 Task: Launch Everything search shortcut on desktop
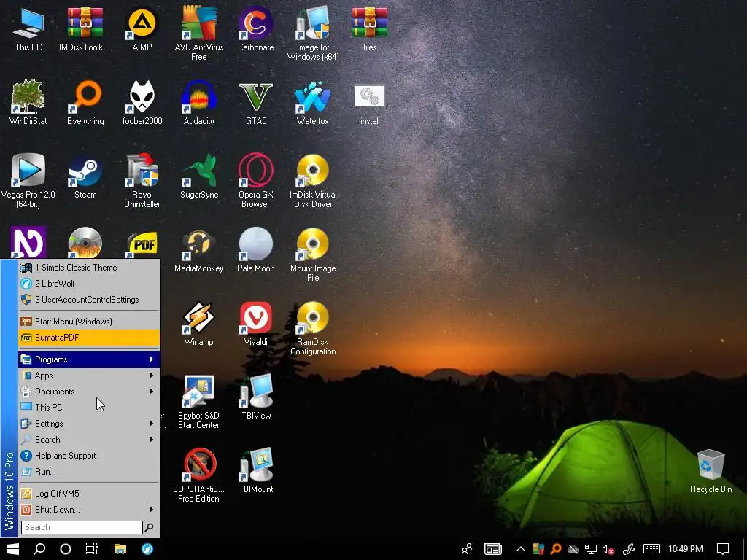[85, 102]
